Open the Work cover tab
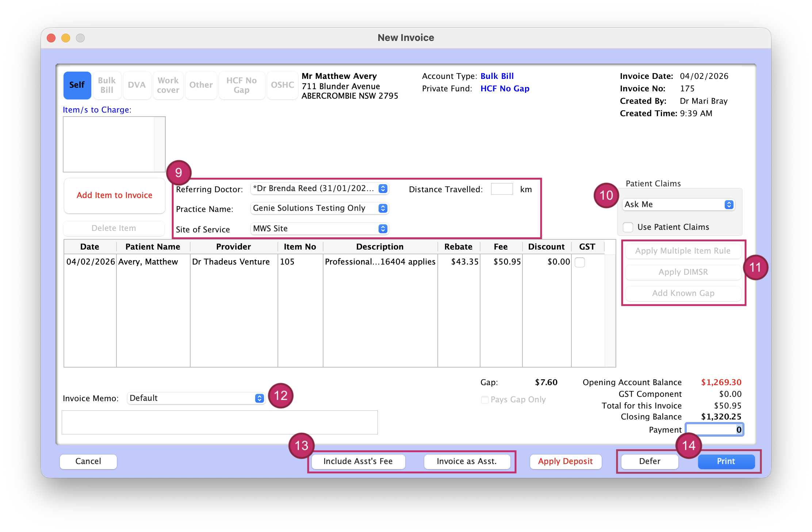The height and width of the screenshot is (532, 812). [x=168, y=85]
